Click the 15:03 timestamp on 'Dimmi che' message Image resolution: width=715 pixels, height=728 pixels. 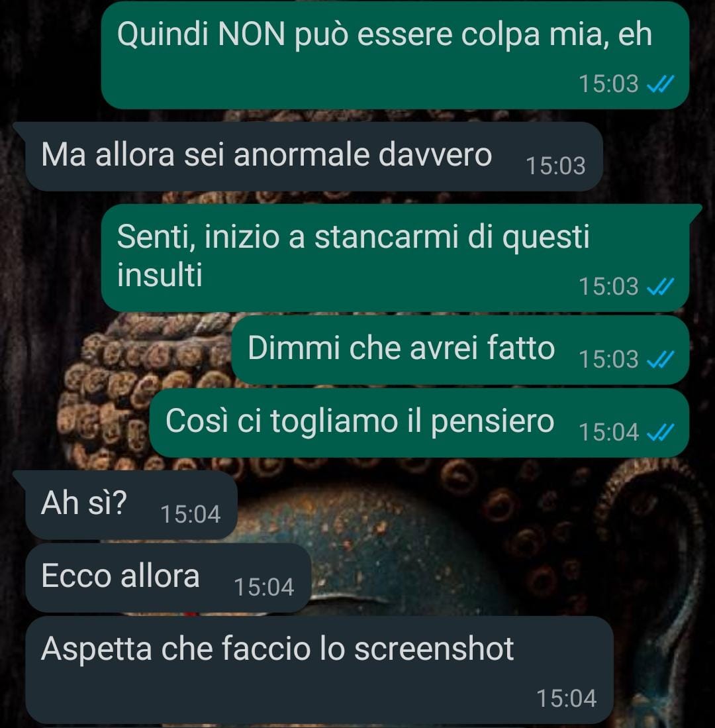[608, 359]
